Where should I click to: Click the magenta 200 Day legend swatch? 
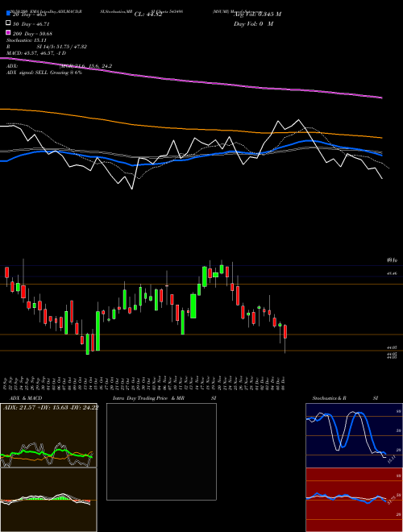click(x=9, y=32)
